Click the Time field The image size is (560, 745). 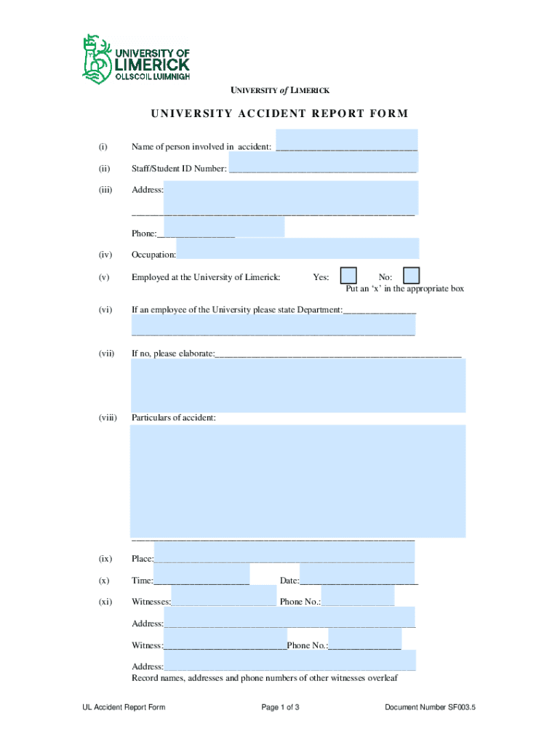tap(201, 574)
